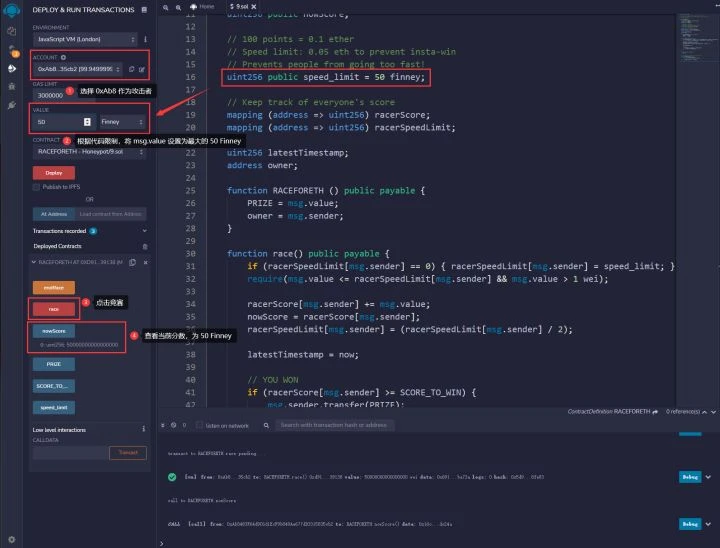Close the 9.sol tab
This screenshot has width=720, height=548.
253,6
